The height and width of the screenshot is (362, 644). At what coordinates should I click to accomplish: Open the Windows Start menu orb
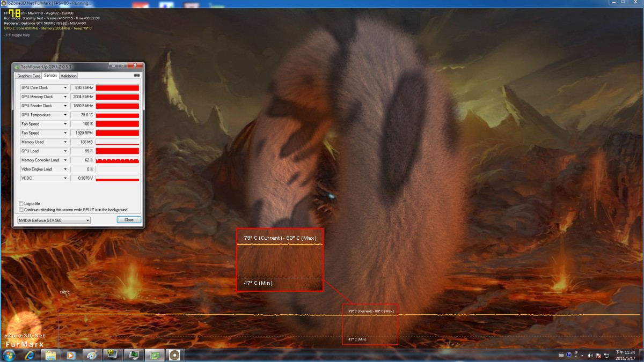9,355
